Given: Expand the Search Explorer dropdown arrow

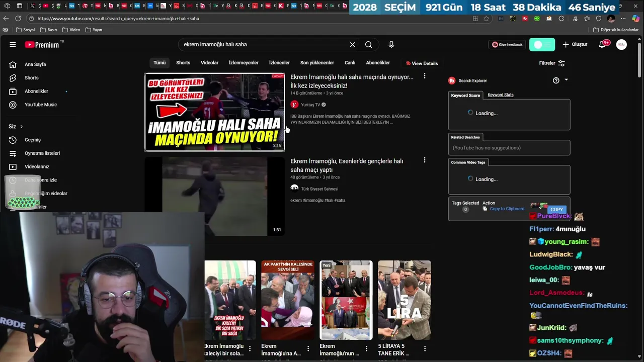Looking at the screenshot, I should click(x=566, y=80).
